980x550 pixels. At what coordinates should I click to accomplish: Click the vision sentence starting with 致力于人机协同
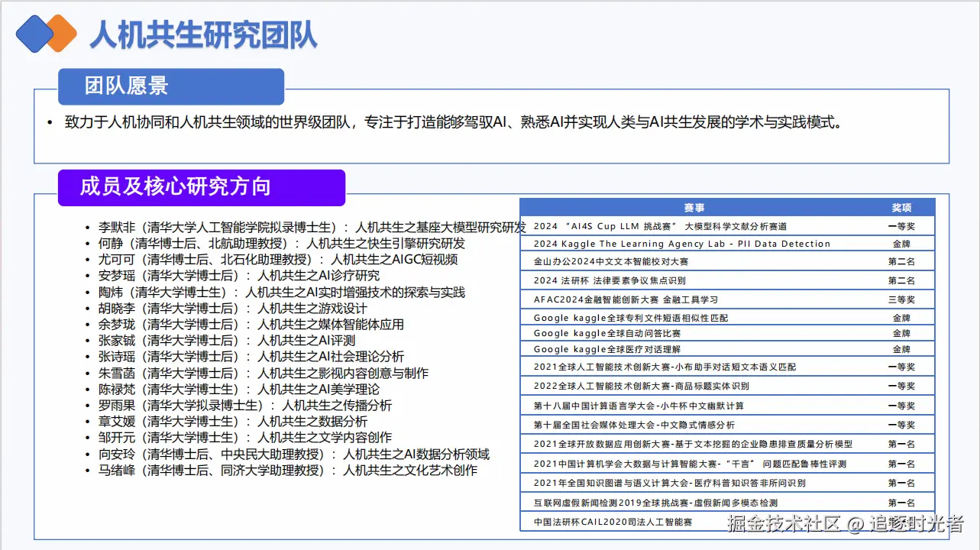(454, 122)
